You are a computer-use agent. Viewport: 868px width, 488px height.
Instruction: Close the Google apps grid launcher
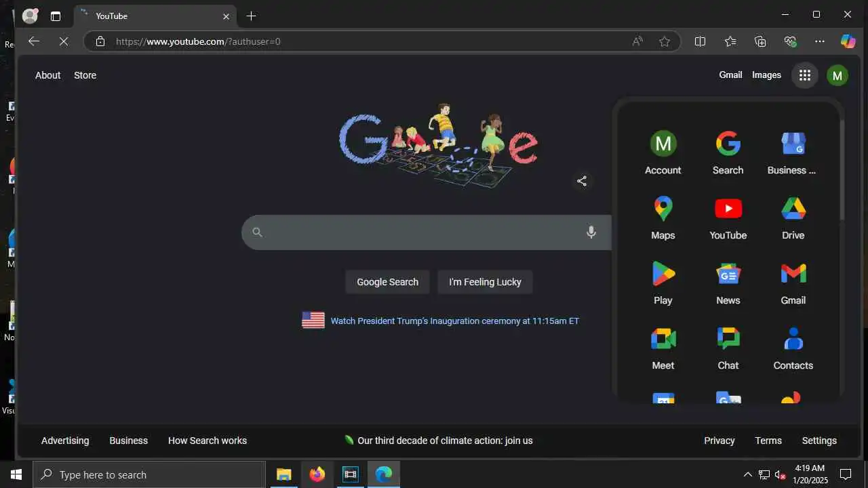pos(805,75)
